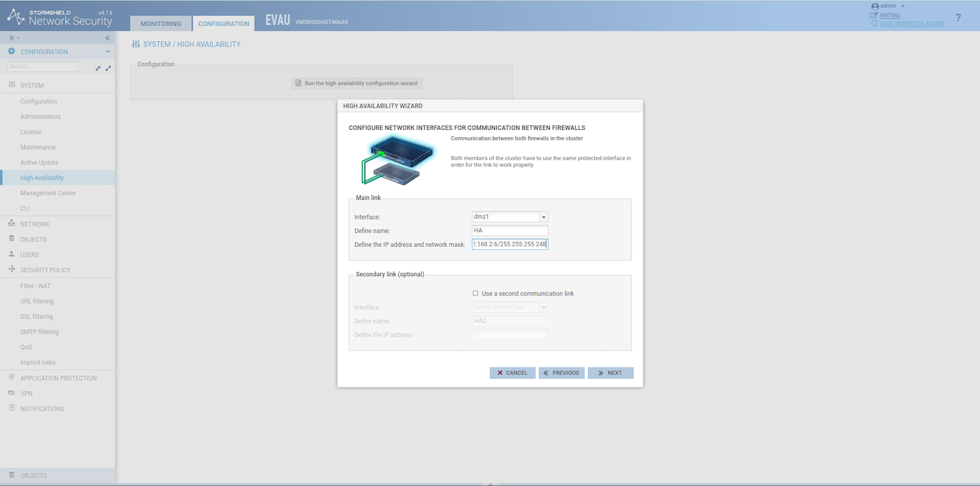980x486 pixels.
Task: Open help via question mark icon
Action: coord(958,17)
